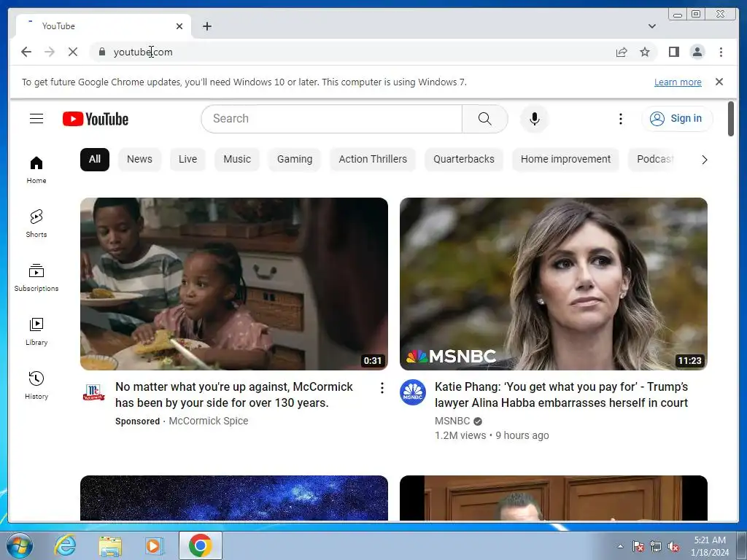The height and width of the screenshot is (560, 747).
Task: Open the starry night sky video thumbnail
Action: coord(234,497)
